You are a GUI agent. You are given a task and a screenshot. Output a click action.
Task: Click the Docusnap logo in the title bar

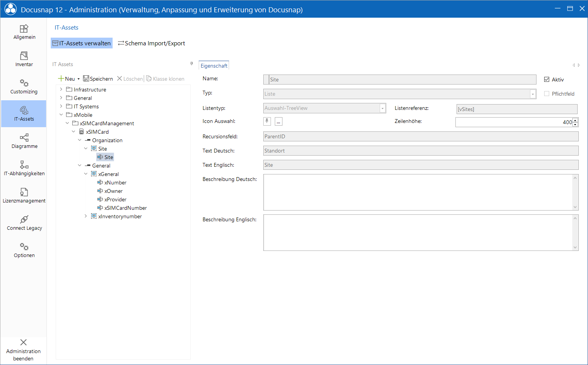point(10,9)
